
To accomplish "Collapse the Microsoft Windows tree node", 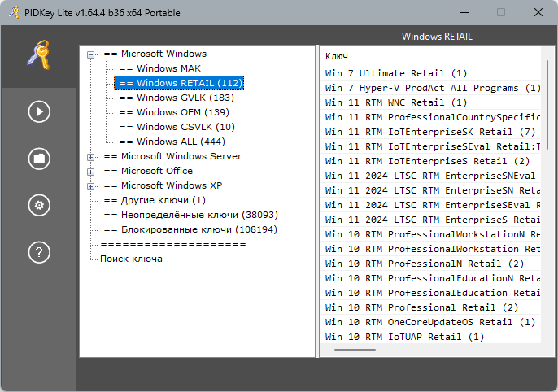I will tap(91, 54).
